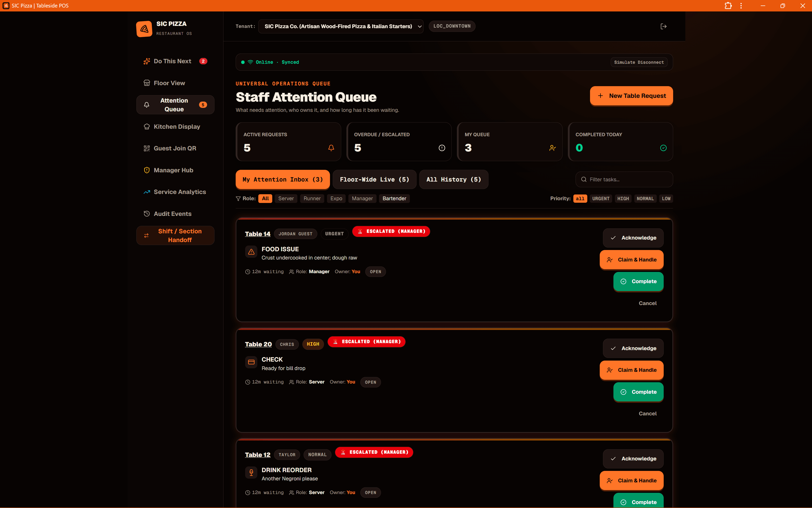Click the LOC_DOWNTOWN location badge

click(x=452, y=26)
